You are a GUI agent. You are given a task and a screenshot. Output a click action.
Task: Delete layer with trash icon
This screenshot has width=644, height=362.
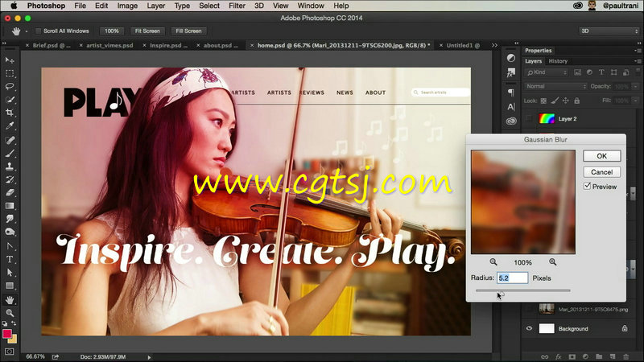(626, 356)
